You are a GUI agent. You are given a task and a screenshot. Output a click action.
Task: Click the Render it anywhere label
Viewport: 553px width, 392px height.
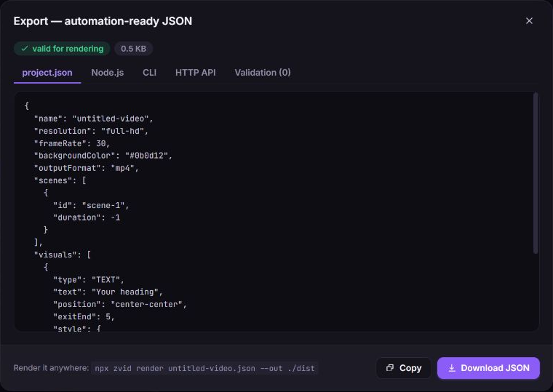51,368
